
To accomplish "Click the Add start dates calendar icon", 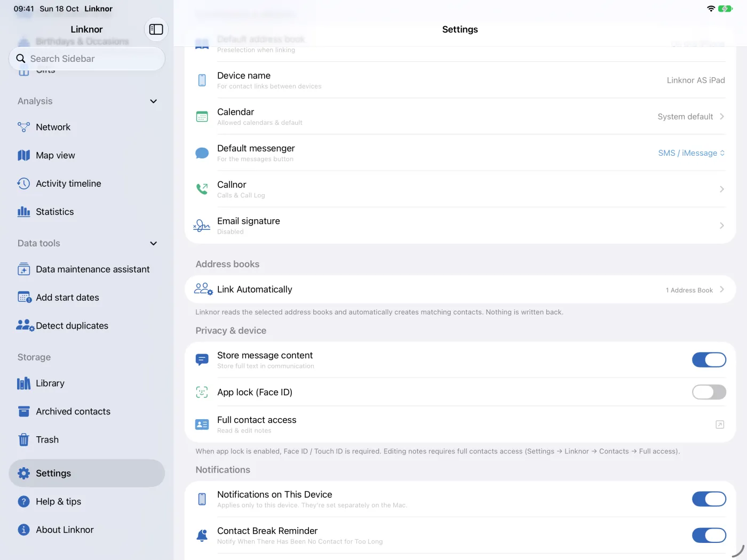I will click(25, 298).
